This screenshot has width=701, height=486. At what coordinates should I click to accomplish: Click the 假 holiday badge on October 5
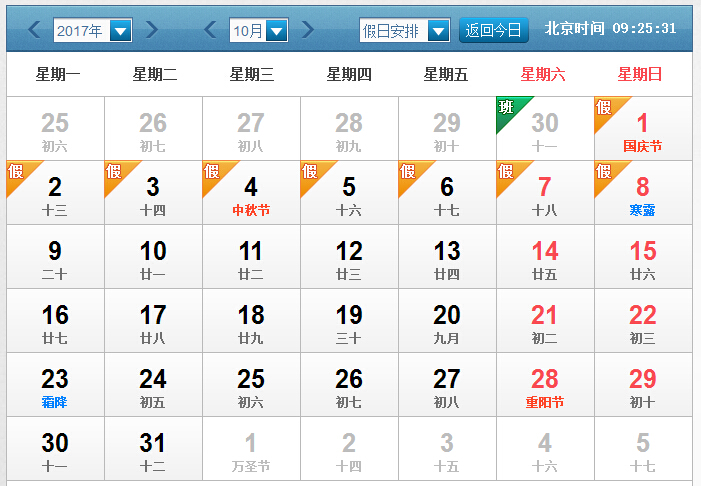tap(312, 172)
